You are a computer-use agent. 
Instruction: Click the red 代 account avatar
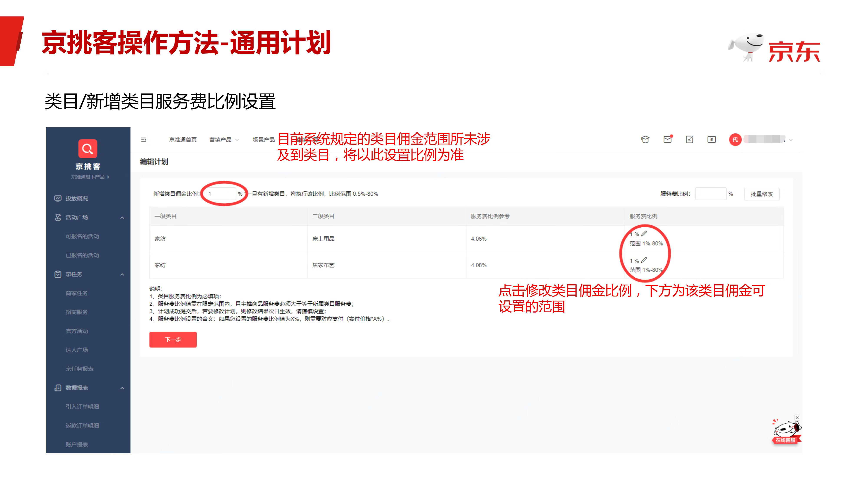[735, 139]
